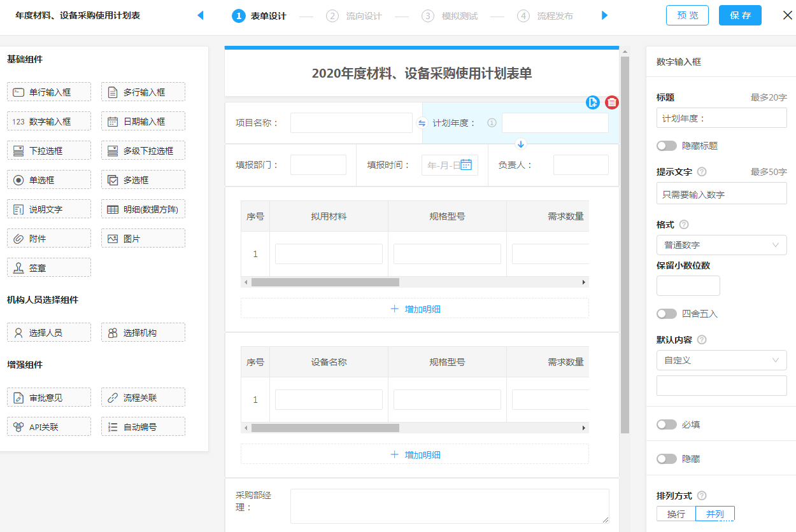796x532 pixels.
Task: Add an 附件 attachment component
Action: [49, 238]
